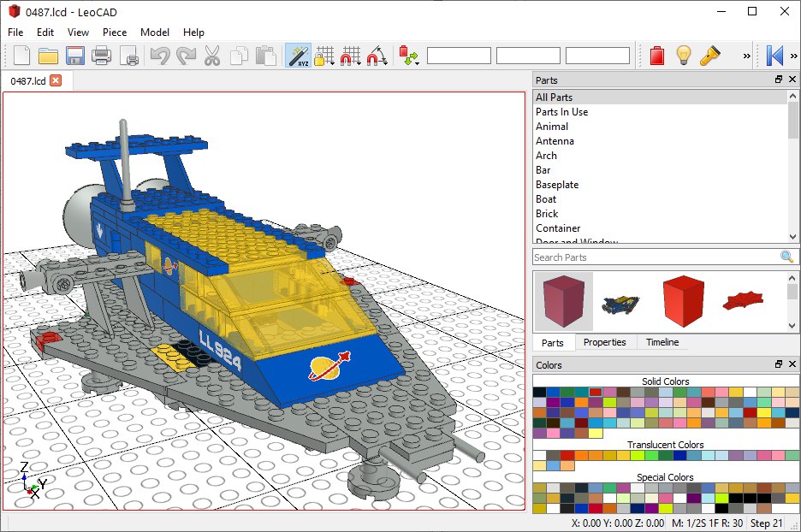Expand the time toolbar overflow chevron
The width and height of the screenshot is (801, 532).
[794, 56]
